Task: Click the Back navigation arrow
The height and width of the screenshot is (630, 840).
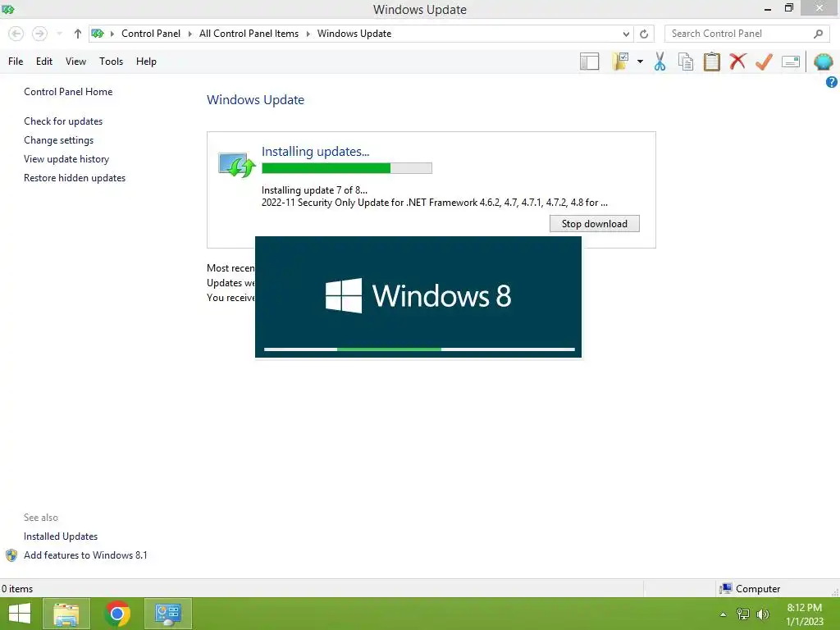Action: point(16,34)
